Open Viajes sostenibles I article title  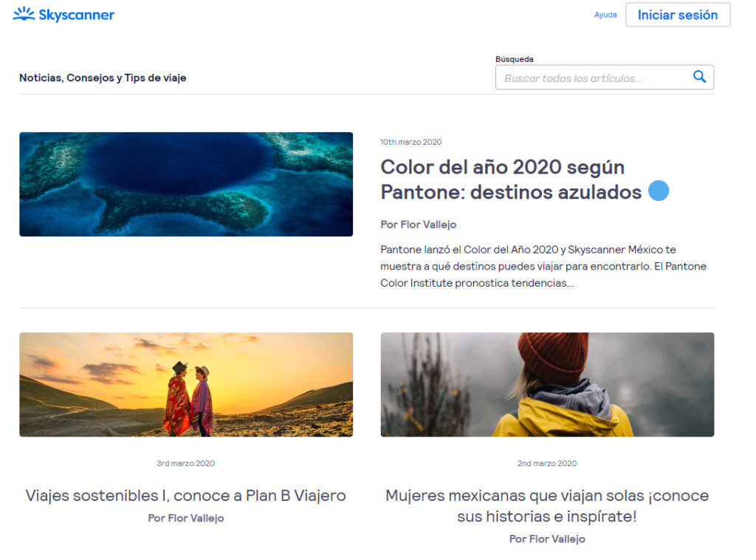click(186, 495)
